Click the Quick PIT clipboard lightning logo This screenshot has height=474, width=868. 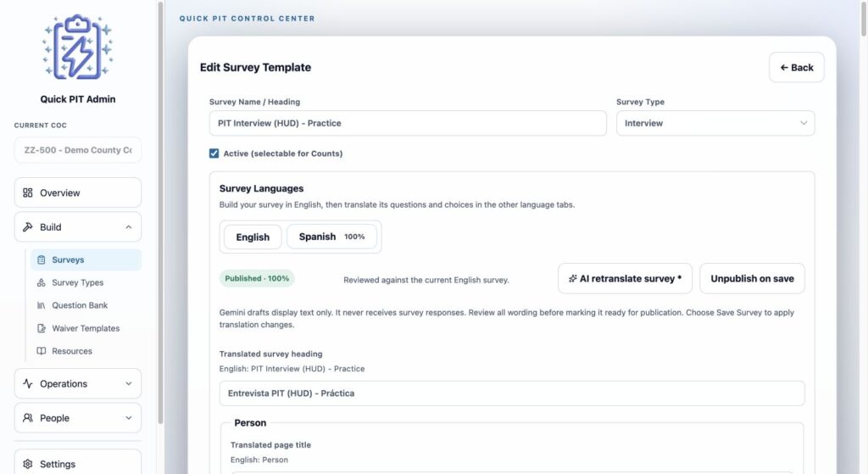[77, 47]
